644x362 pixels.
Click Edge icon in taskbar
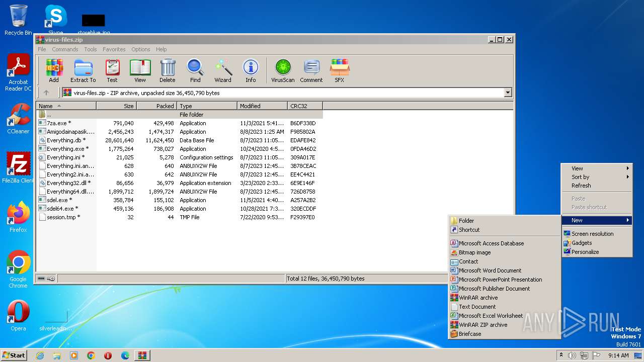(125, 355)
